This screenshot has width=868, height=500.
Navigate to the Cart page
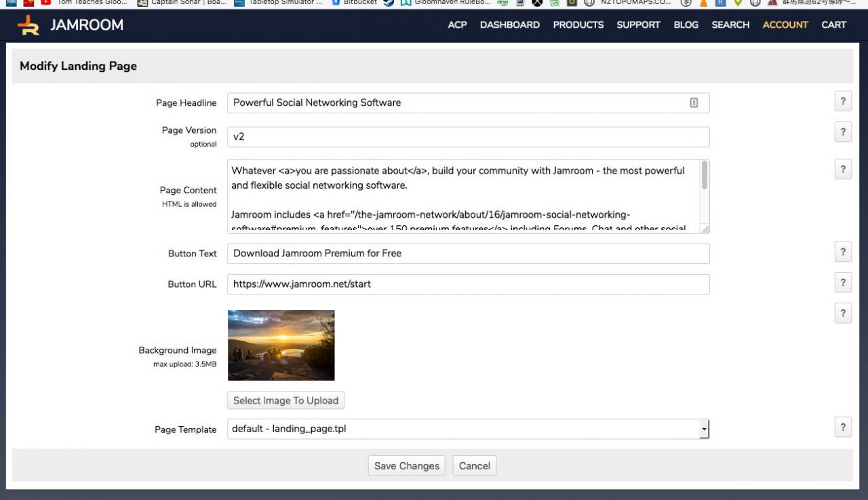pyautogui.click(x=833, y=25)
